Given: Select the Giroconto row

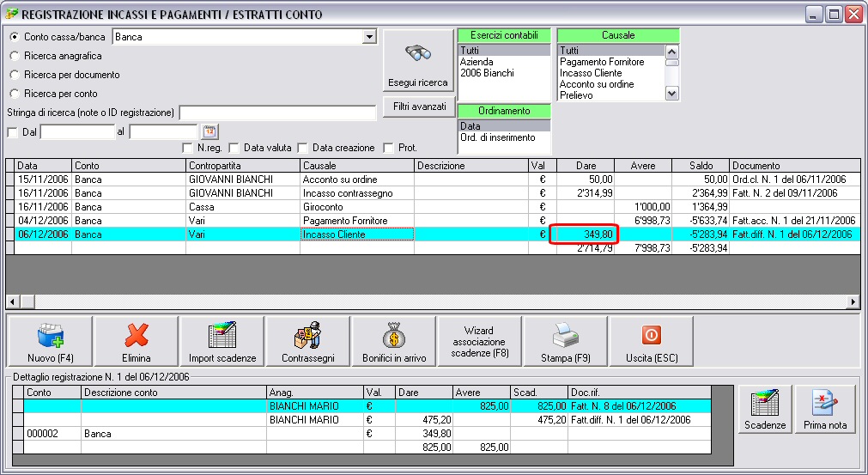Looking at the screenshot, I should click(434, 207).
